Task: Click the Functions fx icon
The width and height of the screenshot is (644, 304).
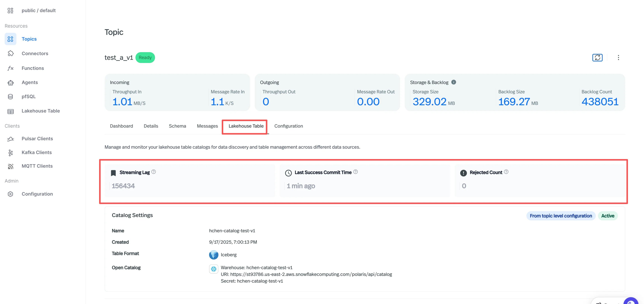Action: tap(10, 68)
